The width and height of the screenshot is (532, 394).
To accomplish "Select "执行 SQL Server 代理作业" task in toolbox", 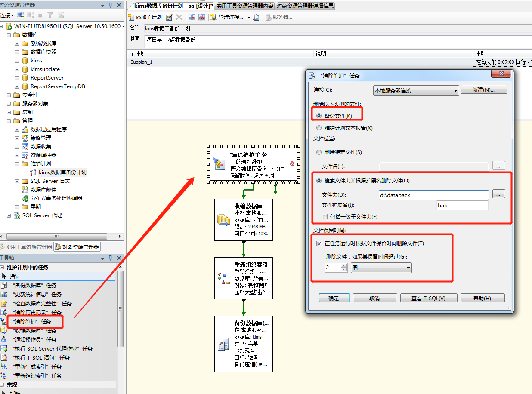I will (x=53, y=348).
